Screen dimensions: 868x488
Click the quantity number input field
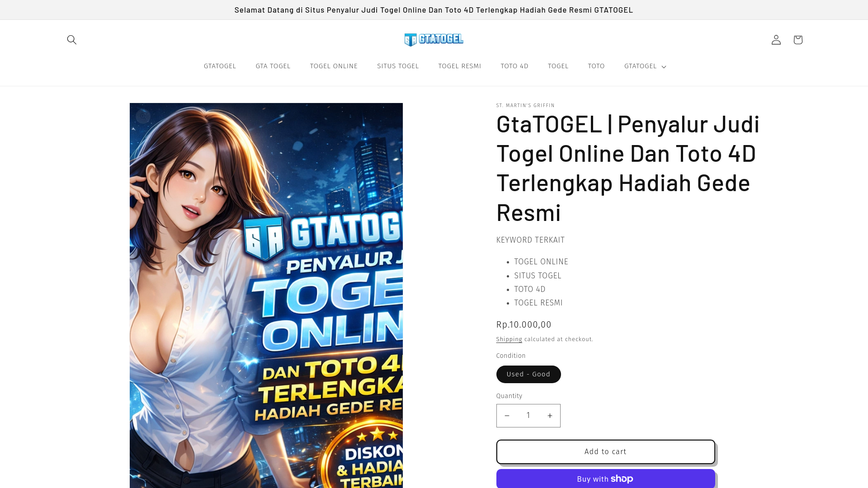(x=528, y=416)
